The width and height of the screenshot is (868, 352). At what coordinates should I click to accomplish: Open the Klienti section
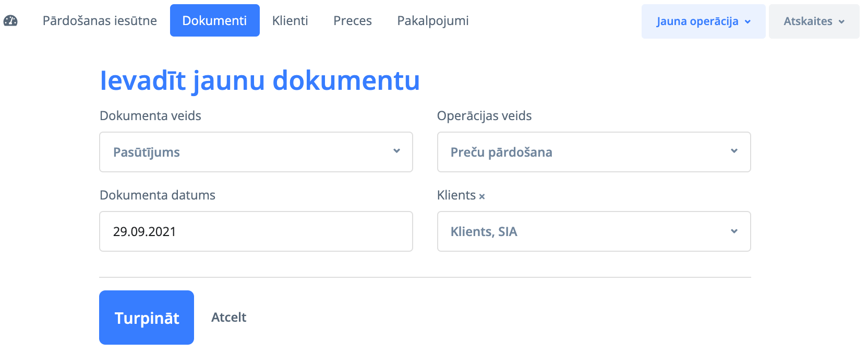point(290,21)
